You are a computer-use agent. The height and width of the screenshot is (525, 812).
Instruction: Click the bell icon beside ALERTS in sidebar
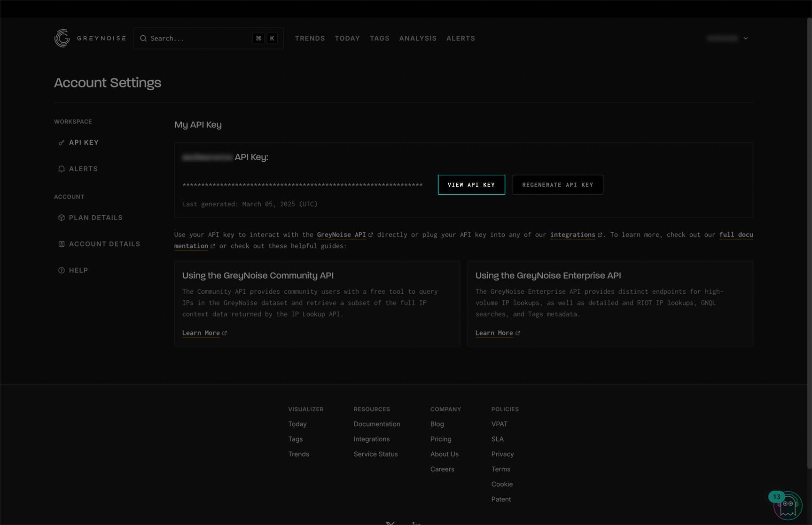coord(62,168)
